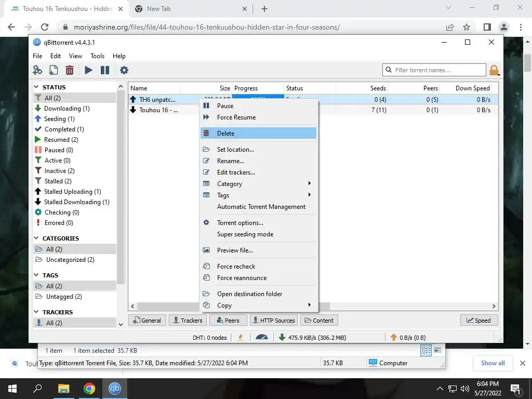Toggle Super seeding mode
The height and width of the screenshot is (399, 532).
pyautogui.click(x=258, y=234)
